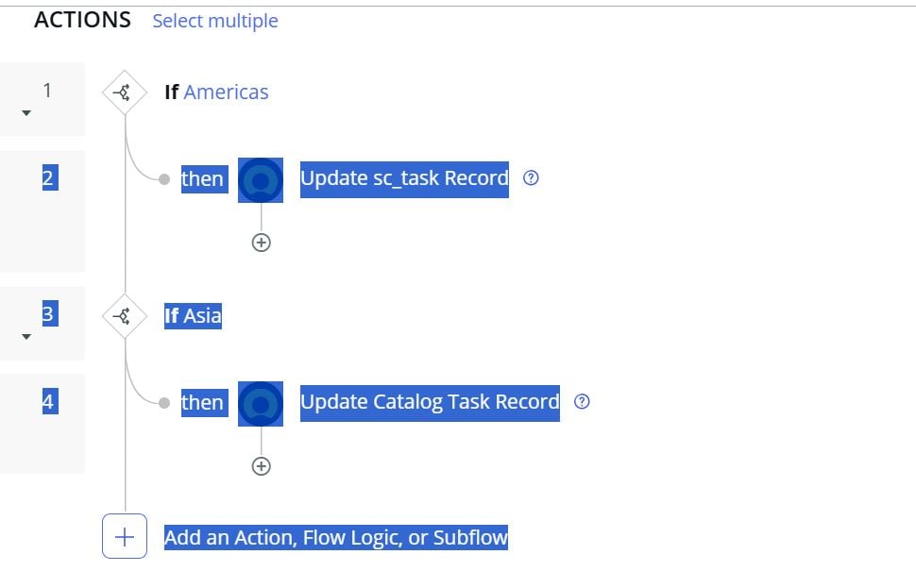Click the If Asia flow logic icon
The image size is (916, 588).
pos(124,316)
